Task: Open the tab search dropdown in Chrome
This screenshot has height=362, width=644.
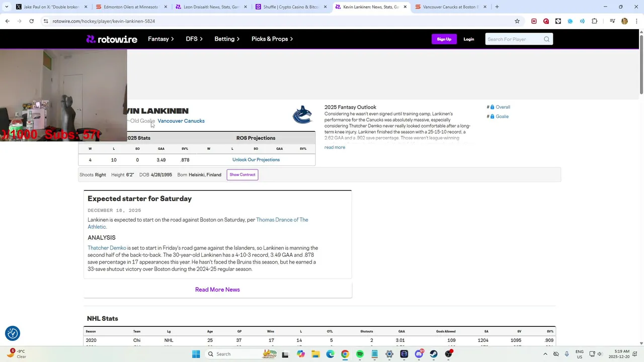Action: click(x=7, y=7)
